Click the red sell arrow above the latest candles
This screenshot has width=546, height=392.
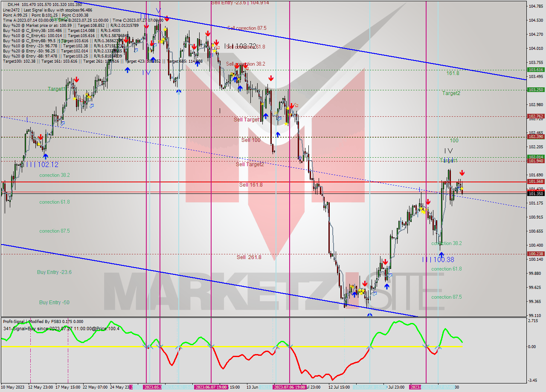coord(462,173)
